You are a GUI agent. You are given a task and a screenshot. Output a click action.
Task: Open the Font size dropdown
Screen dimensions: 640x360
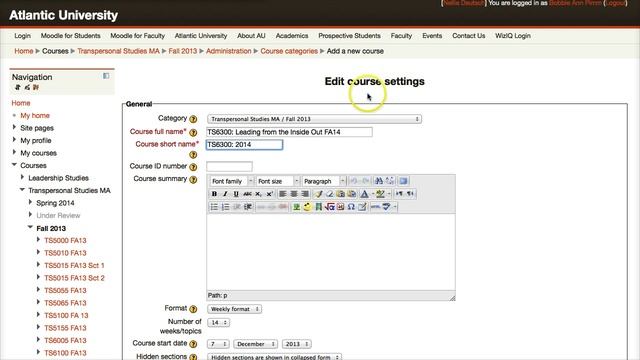click(x=278, y=181)
